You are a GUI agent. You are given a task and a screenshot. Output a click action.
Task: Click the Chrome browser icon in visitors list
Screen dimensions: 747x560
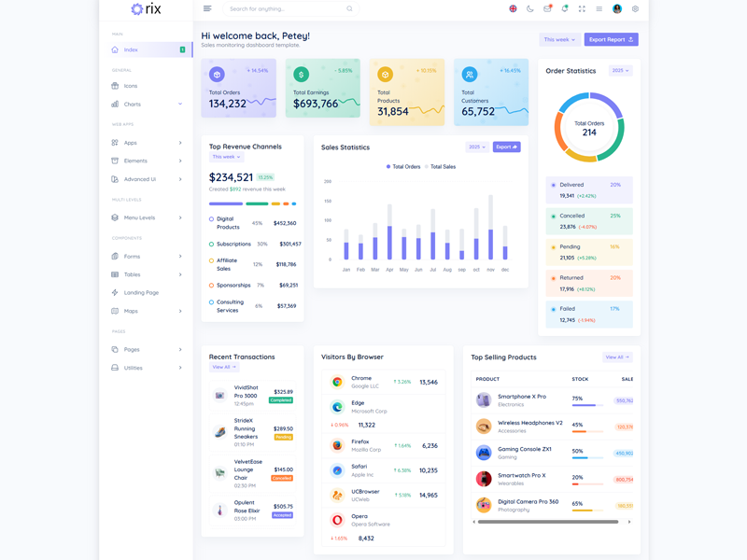[x=337, y=382]
